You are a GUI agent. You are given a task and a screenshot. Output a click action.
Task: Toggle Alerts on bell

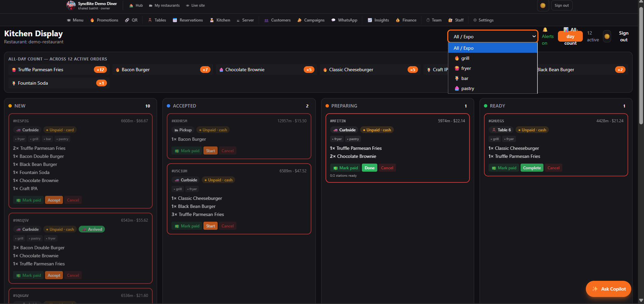[x=547, y=36]
